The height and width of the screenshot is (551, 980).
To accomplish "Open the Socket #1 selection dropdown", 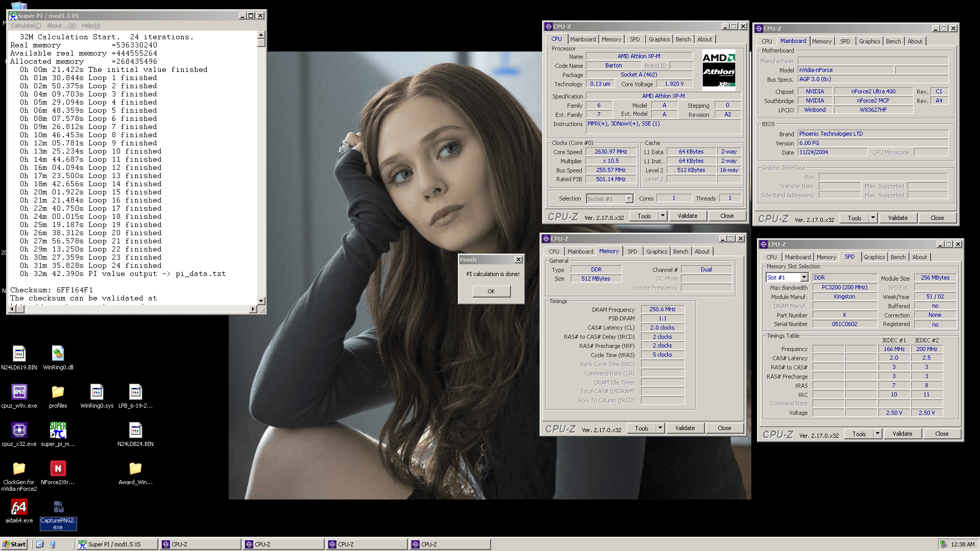I will point(629,199).
